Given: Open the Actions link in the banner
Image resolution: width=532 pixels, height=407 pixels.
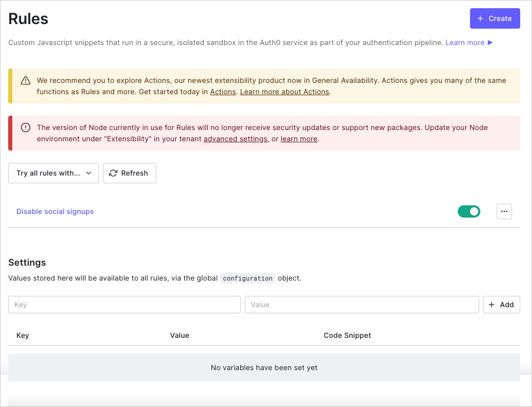Looking at the screenshot, I should click(223, 92).
